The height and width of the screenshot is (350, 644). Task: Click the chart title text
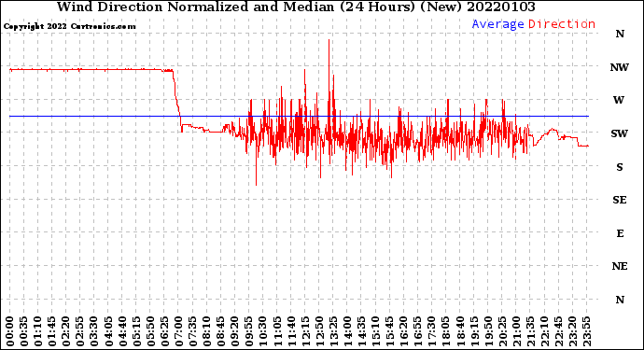coord(296,7)
